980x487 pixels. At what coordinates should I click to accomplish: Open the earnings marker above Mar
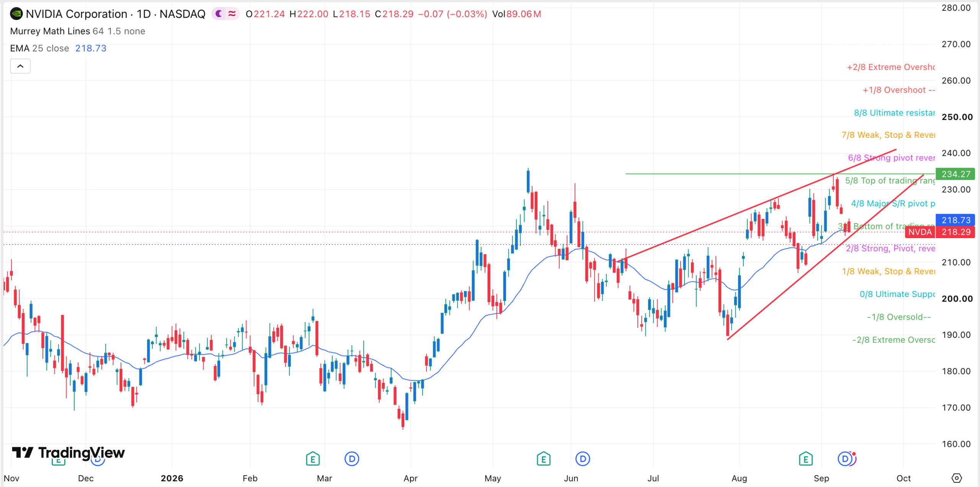tap(313, 458)
